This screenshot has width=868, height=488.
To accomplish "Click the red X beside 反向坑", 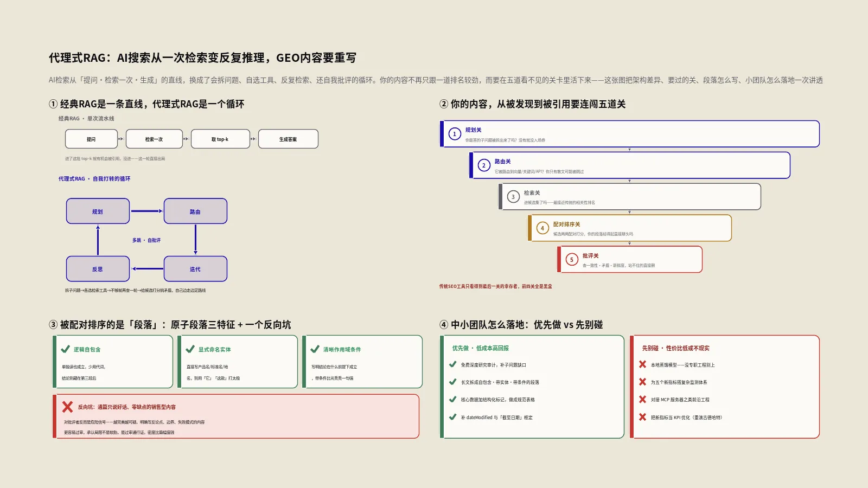I will click(x=68, y=407).
